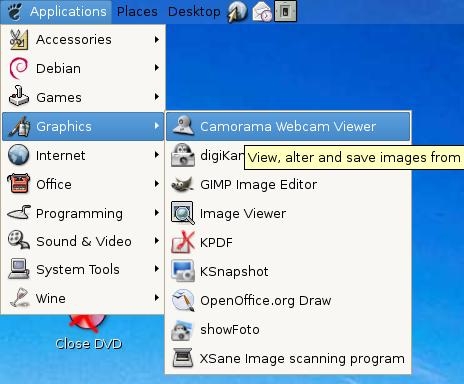Expand Sound & Video submenu arrow
This screenshot has height=384, width=464.
coord(157,241)
